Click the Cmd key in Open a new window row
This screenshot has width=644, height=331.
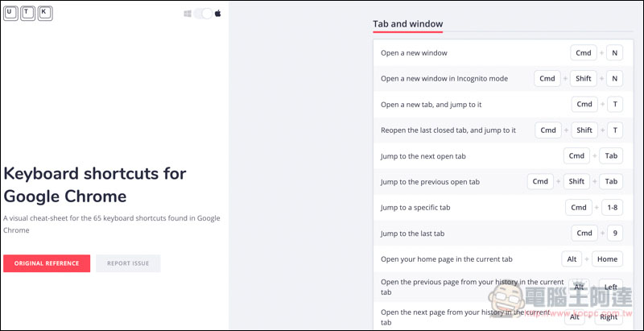point(584,53)
